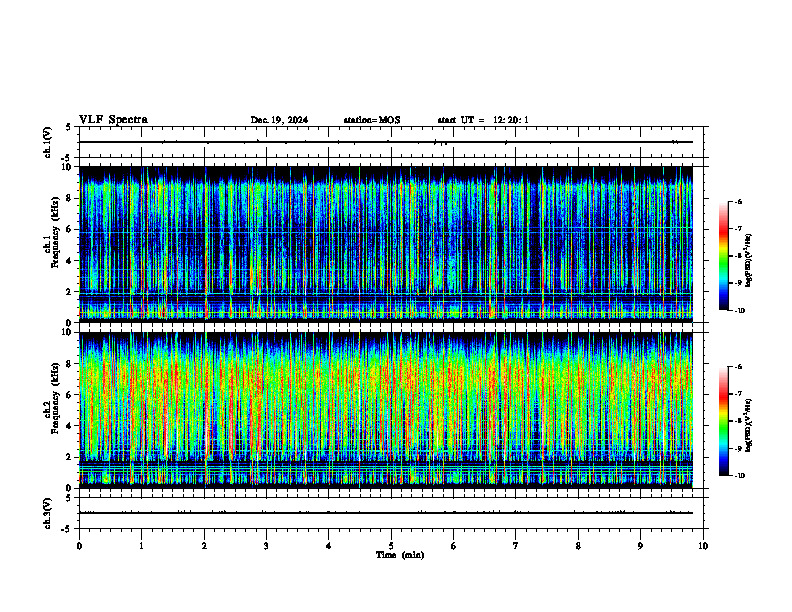Click time axis tick label "4"
The height and width of the screenshot is (612, 792).
pyautogui.click(x=329, y=546)
